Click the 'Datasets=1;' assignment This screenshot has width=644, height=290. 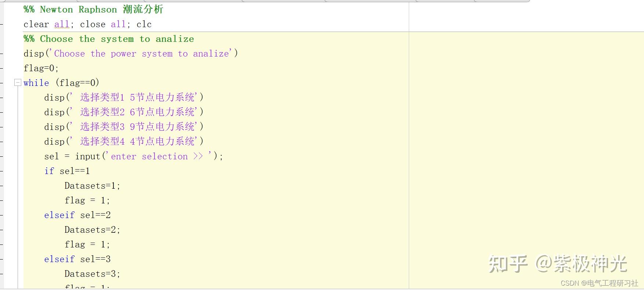[x=92, y=186]
